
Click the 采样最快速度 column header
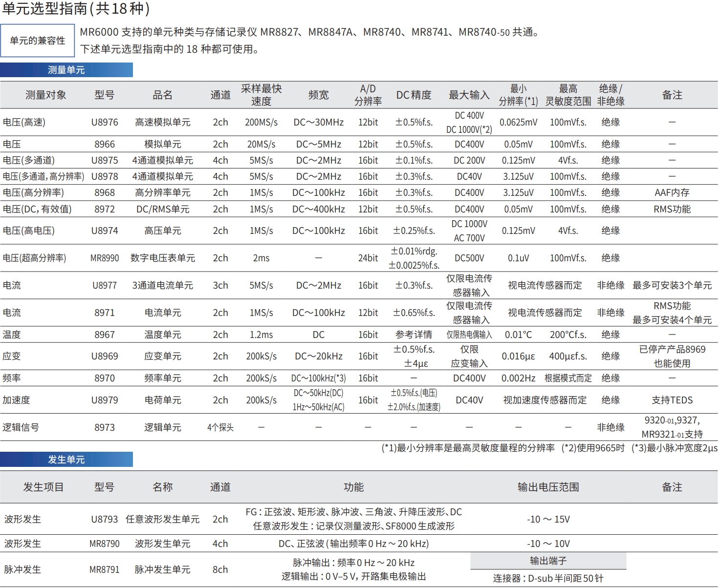coord(261,95)
